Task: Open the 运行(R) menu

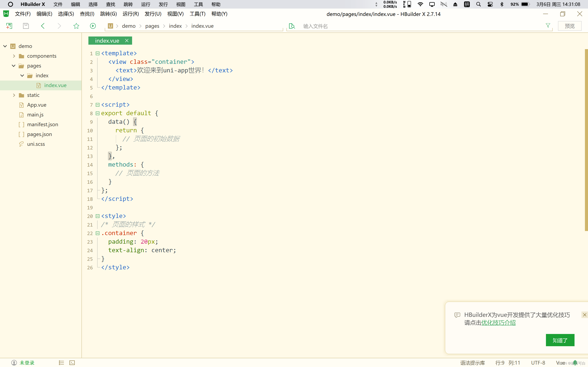Action: [x=131, y=14]
